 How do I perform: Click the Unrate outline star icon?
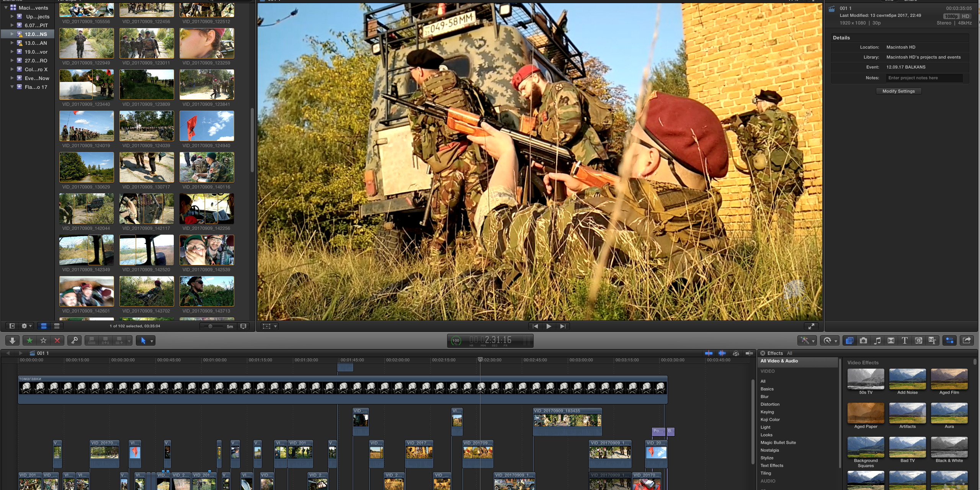[43, 340]
